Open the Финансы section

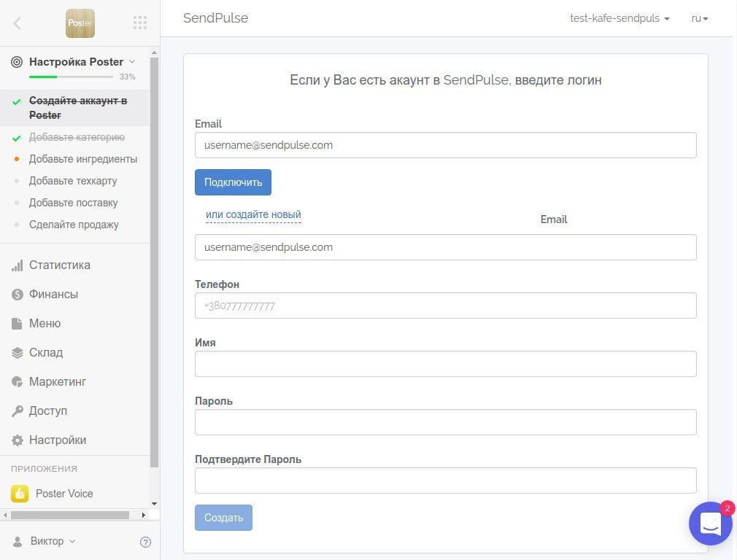coord(53,294)
